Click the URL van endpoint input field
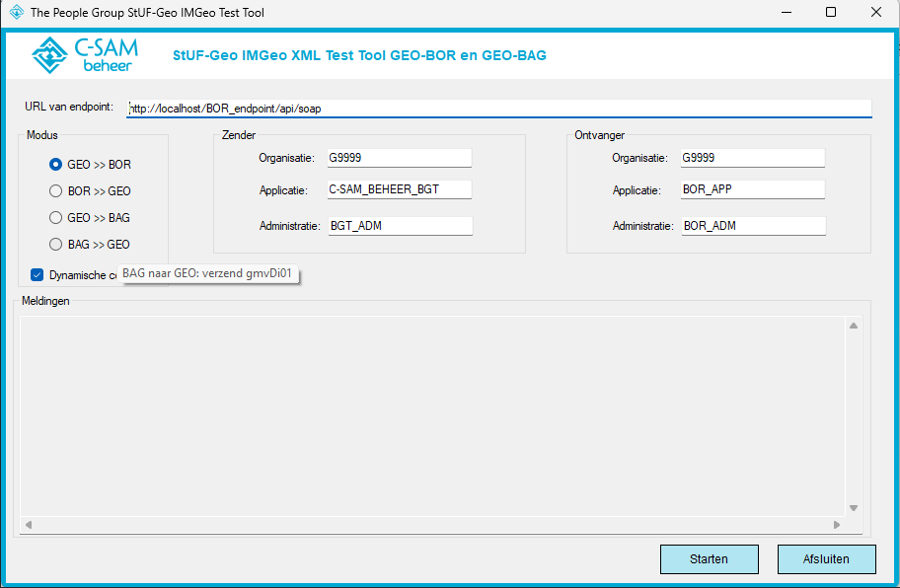This screenshot has height=588, width=900. point(498,109)
